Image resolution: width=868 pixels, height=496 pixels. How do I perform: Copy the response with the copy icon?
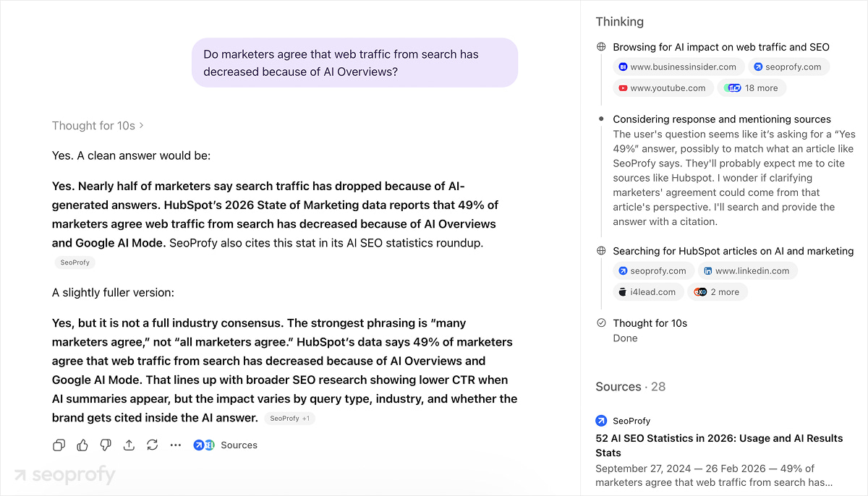[x=59, y=445]
